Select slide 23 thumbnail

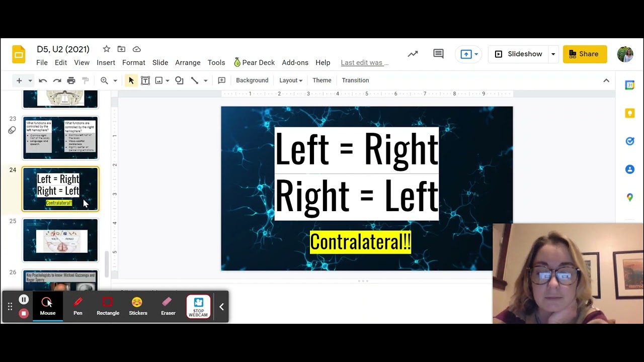pos(60,138)
